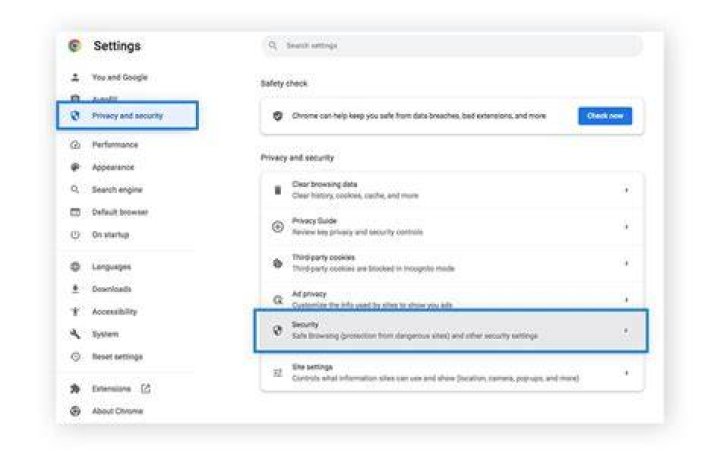Click the Ad privacy icon
Image resolution: width=720 pixels, height=453 pixels.
tap(277, 300)
